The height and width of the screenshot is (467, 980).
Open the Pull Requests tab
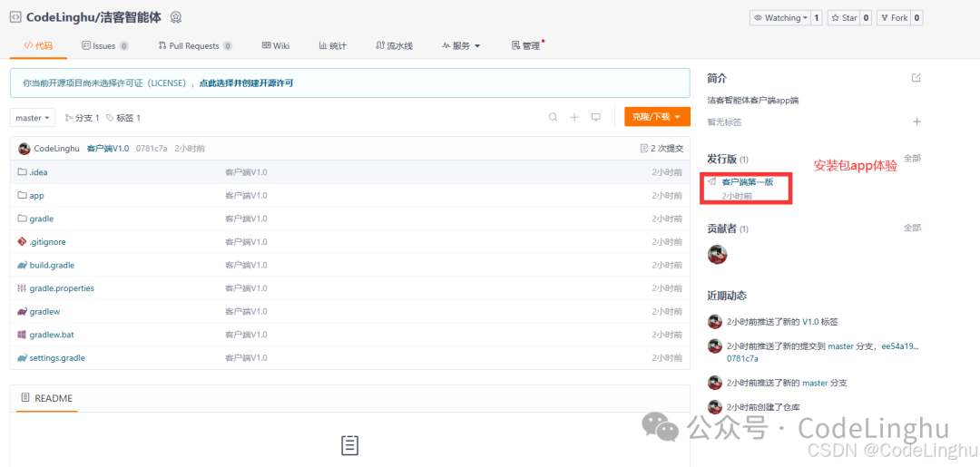(195, 45)
